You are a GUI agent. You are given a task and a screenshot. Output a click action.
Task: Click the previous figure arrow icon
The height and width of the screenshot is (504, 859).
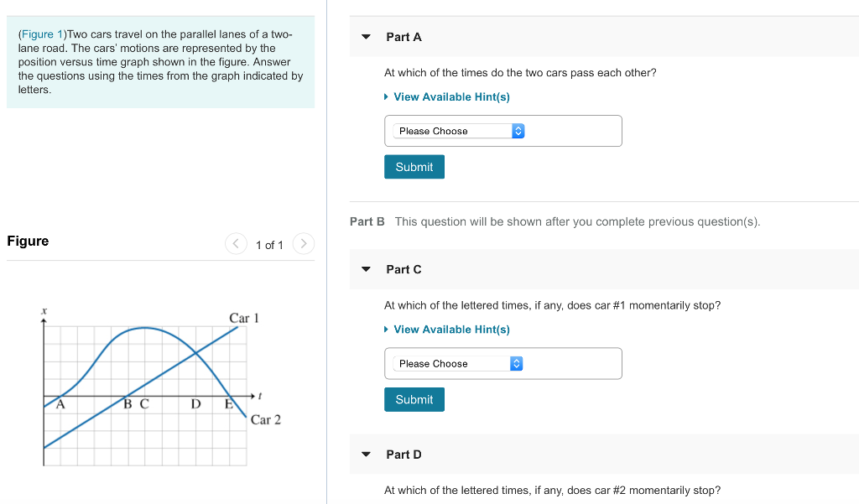click(x=236, y=244)
